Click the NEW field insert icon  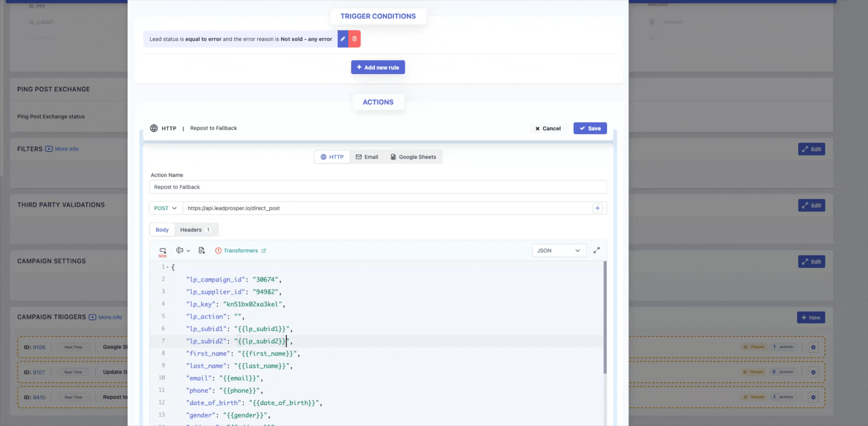[x=163, y=251]
